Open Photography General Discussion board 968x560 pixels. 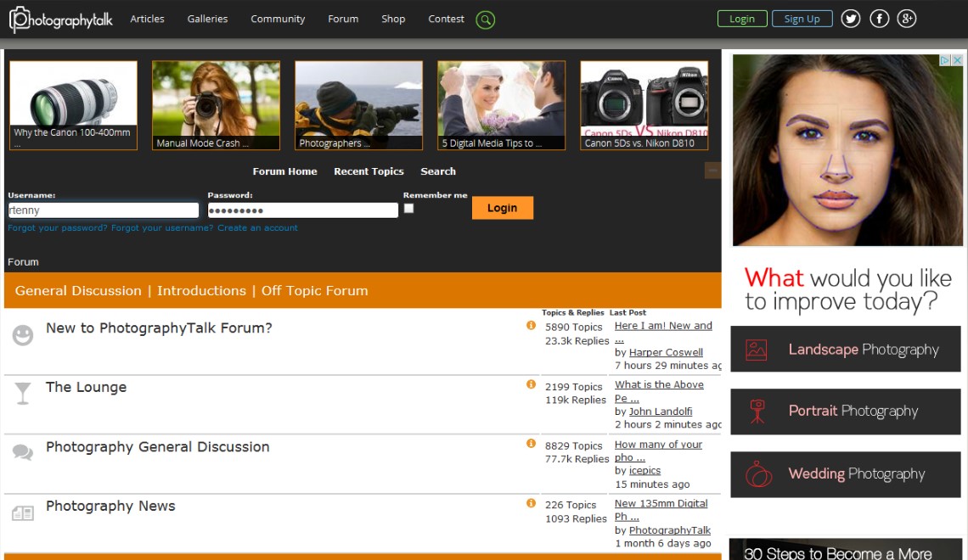pos(157,447)
